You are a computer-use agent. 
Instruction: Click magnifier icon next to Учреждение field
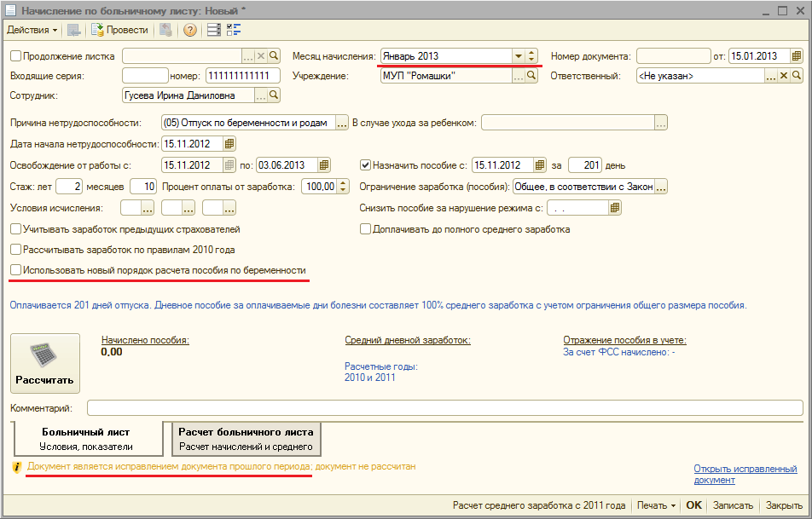click(x=531, y=77)
